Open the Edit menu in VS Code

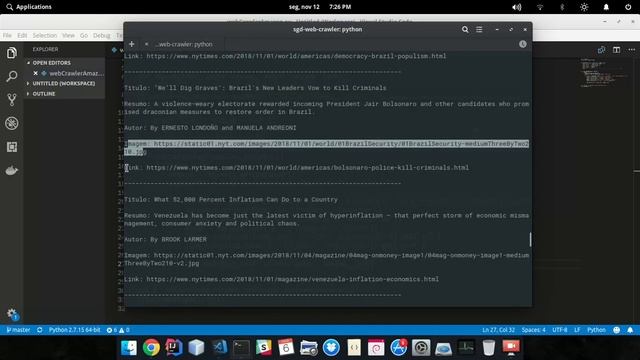click(x=22, y=36)
